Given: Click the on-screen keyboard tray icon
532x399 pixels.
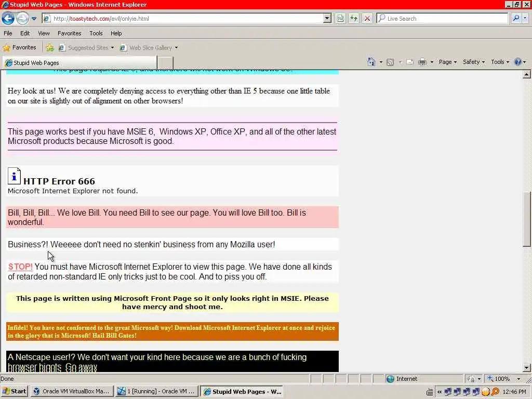Looking at the screenshot, I should pos(430,392).
